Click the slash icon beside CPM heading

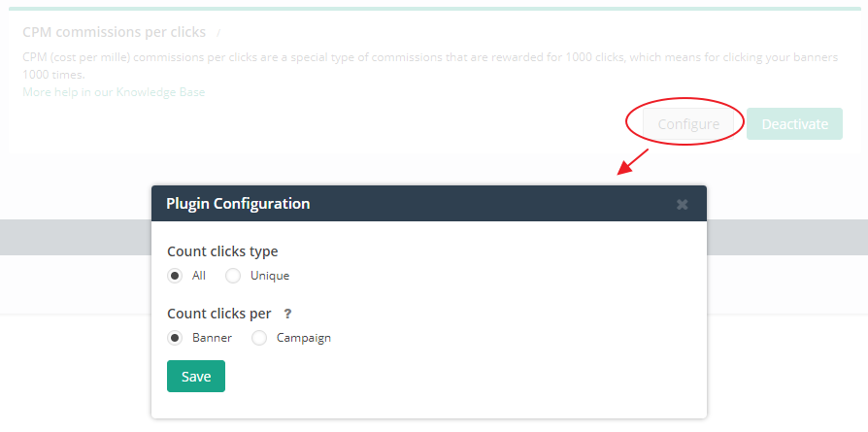[219, 33]
